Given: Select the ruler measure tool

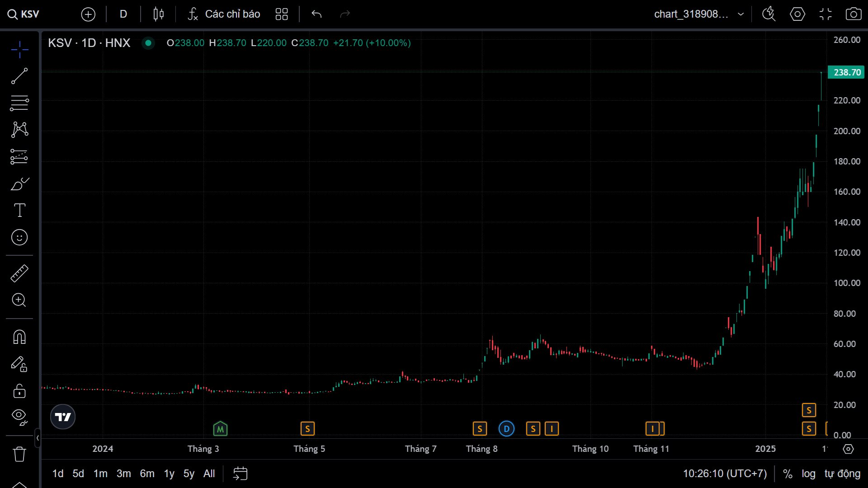Looking at the screenshot, I should (x=19, y=273).
